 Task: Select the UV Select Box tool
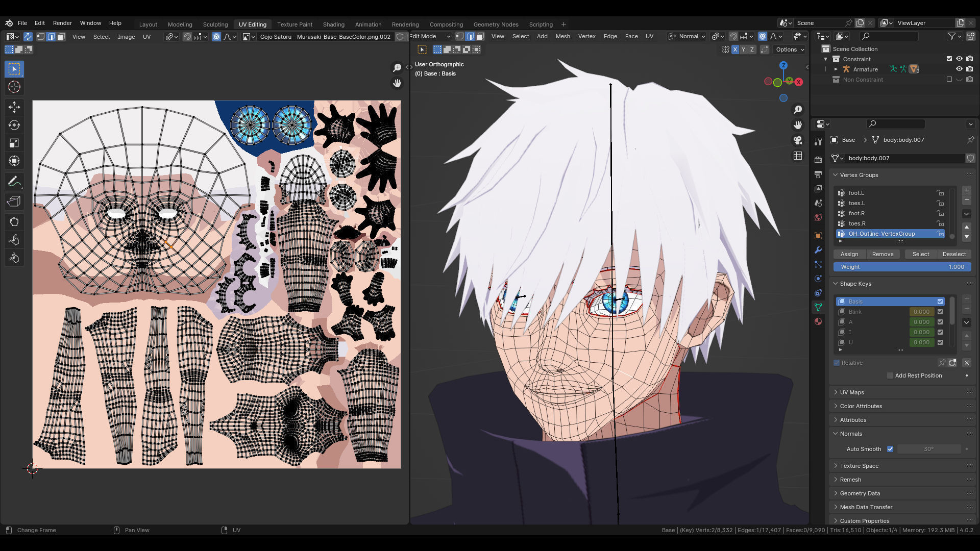click(14, 69)
